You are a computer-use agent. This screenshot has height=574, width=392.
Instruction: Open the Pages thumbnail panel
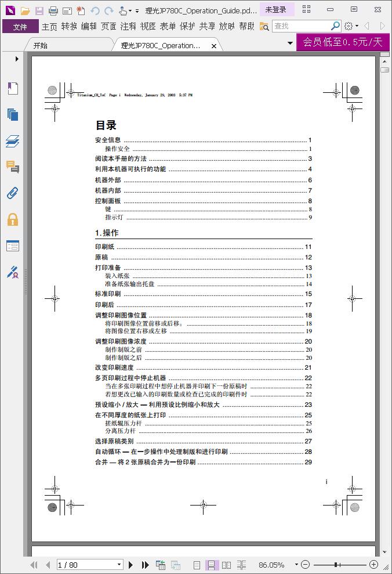[x=13, y=114]
